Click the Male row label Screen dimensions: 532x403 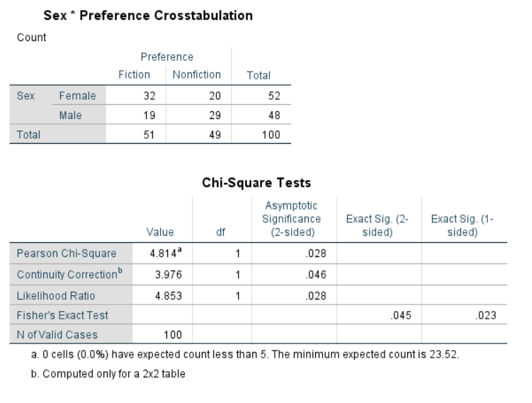tap(71, 115)
